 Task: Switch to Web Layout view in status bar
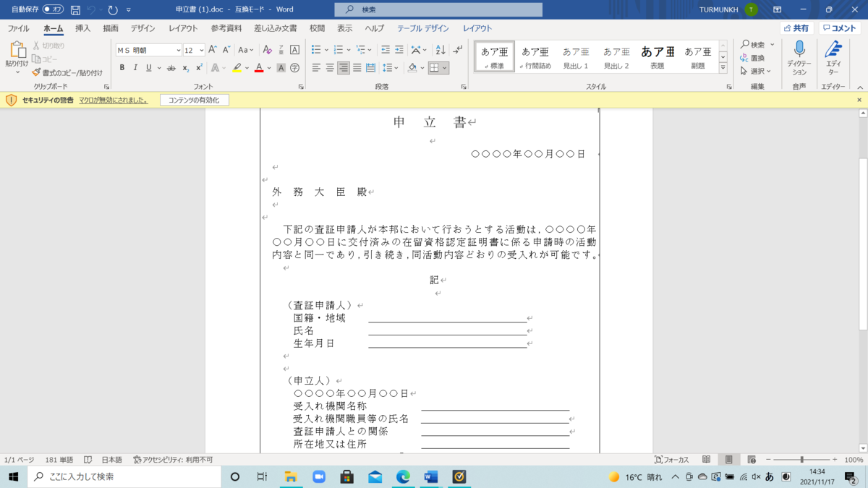(x=752, y=460)
